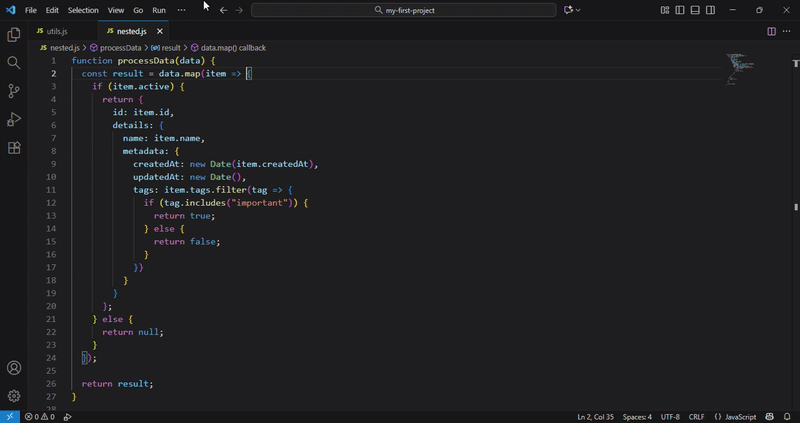Open the Manage gear menu
Viewport: 800px width, 423px height.
click(x=14, y=395)
